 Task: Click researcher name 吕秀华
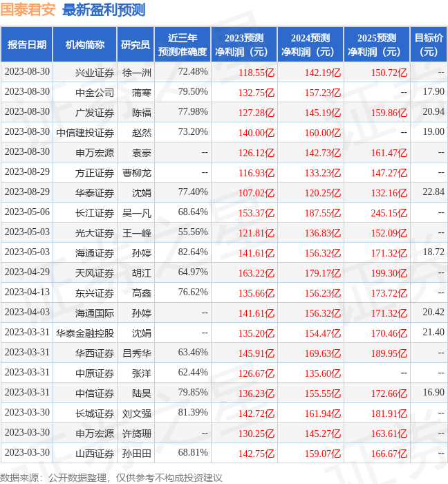(x=137, y=354)
